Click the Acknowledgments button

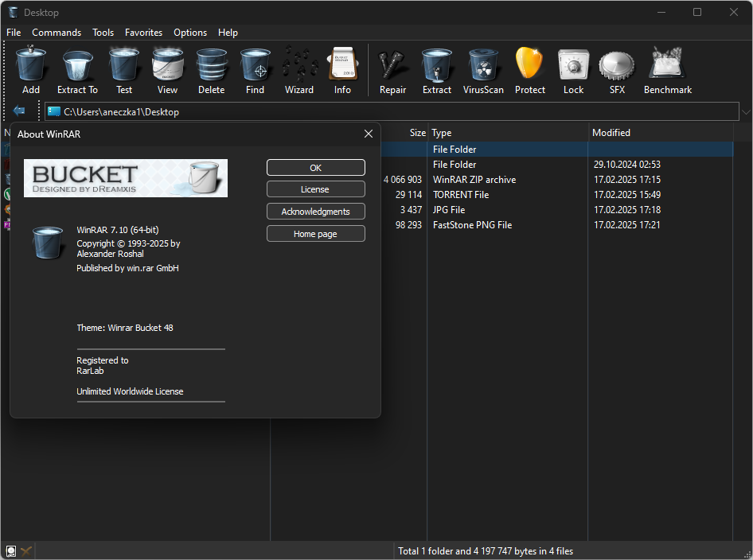(x=315, y=211)
